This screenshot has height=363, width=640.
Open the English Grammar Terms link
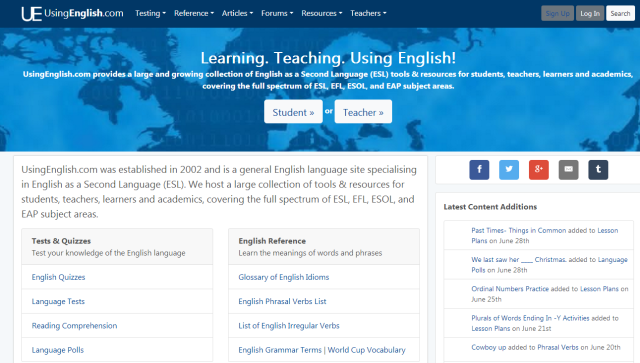(280, 350)
